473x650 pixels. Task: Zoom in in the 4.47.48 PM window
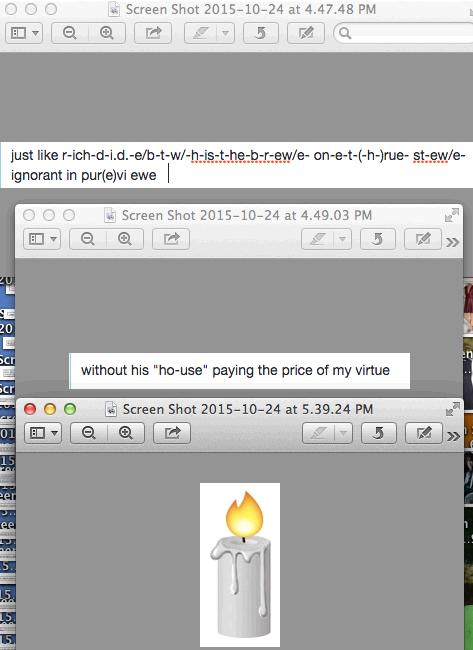pos(107,33)
